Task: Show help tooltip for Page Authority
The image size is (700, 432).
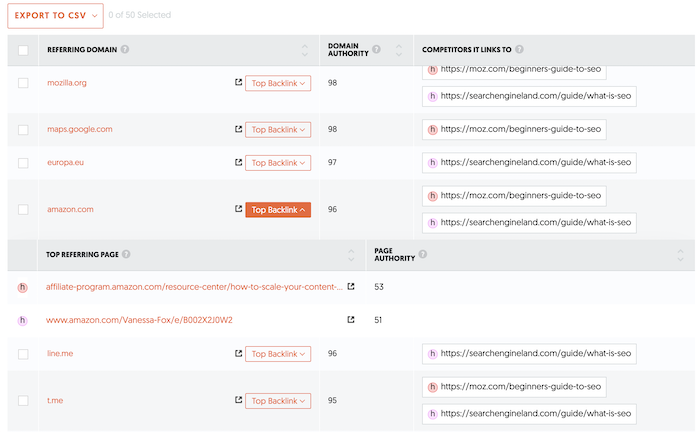Action: coord(423,254)
